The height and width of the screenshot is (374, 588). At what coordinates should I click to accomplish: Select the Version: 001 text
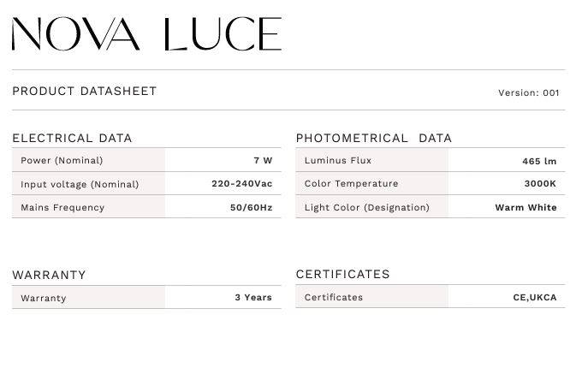(x=528, y=92)
